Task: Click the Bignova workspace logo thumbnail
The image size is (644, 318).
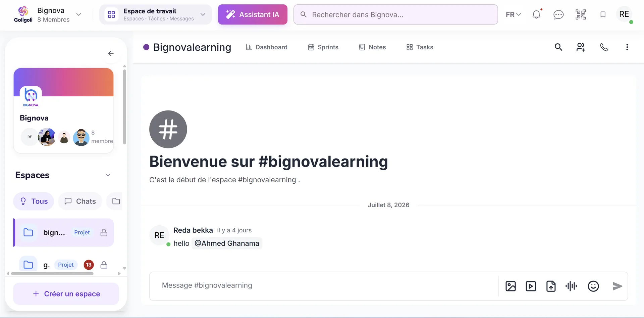Action: (31, 97)
